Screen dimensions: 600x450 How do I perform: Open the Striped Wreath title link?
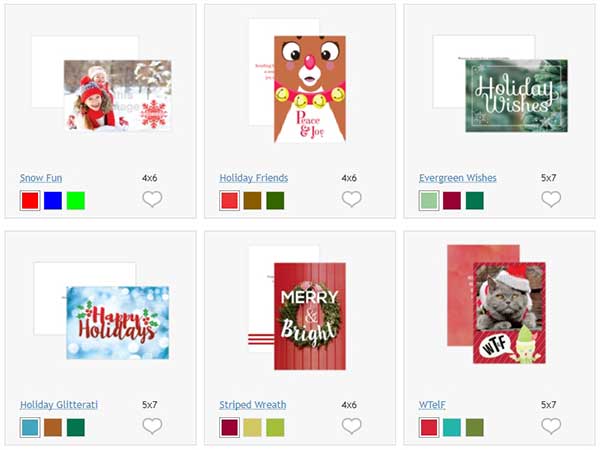pos(253,405)
